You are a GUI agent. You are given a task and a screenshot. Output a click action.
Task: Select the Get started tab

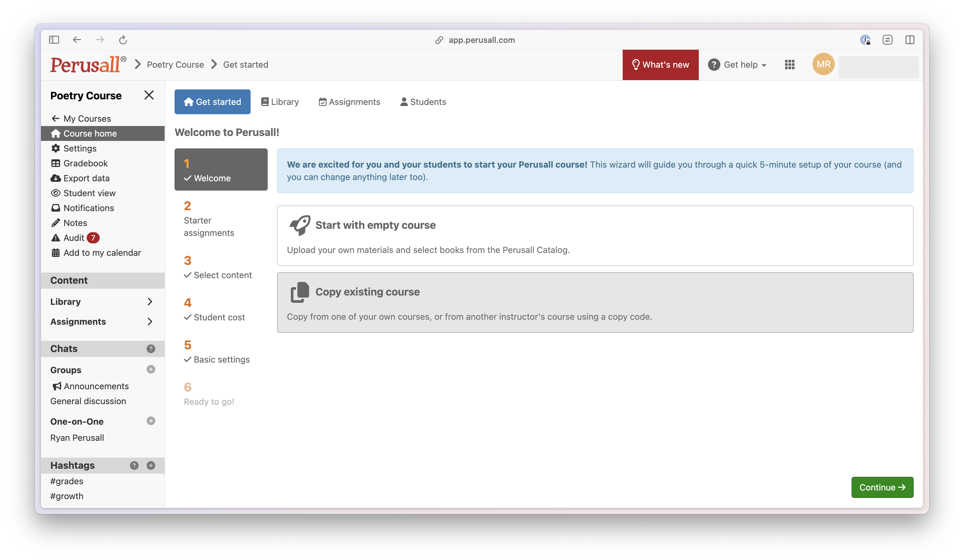[x=212, y=102]
